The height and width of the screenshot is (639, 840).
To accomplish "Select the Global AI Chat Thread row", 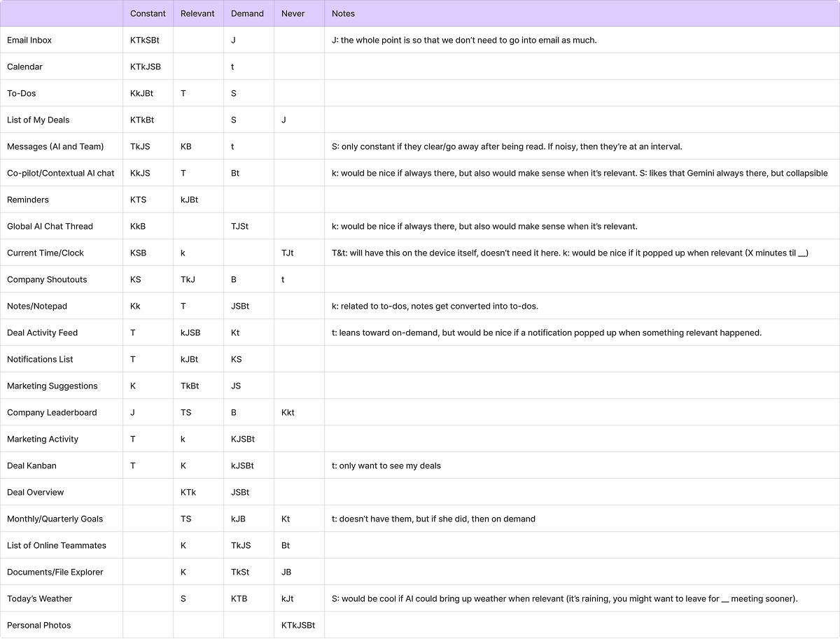I will [420, 226].
